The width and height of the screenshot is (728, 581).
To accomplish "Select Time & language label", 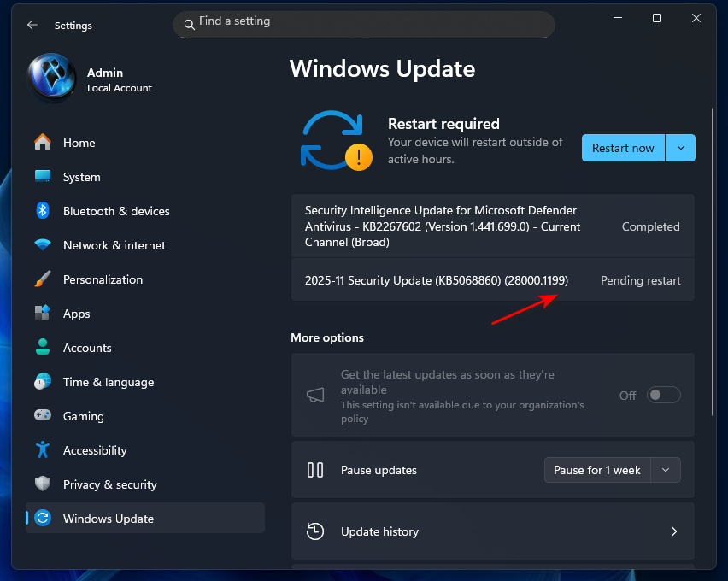I will pyautogui.click(x=109, y=382).
